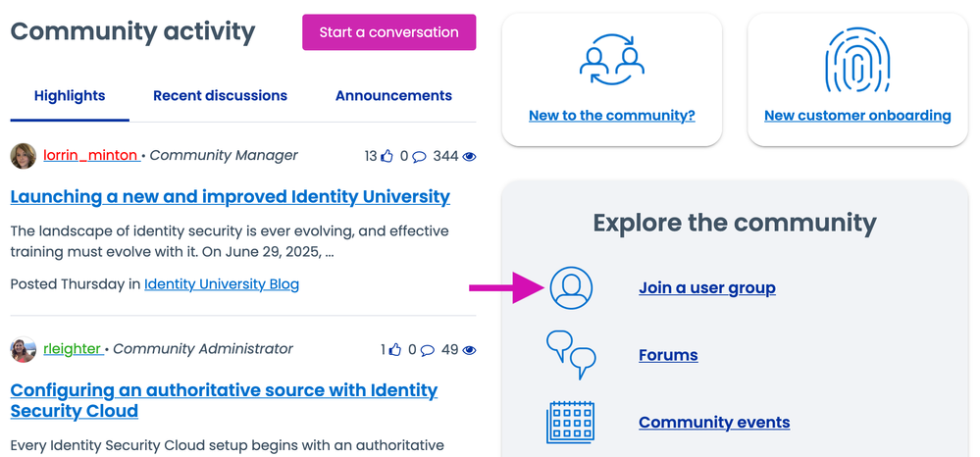The width and height of the screenshot is (980, 457).
Task: Visit the New to the community link
Action: [611, 116]
